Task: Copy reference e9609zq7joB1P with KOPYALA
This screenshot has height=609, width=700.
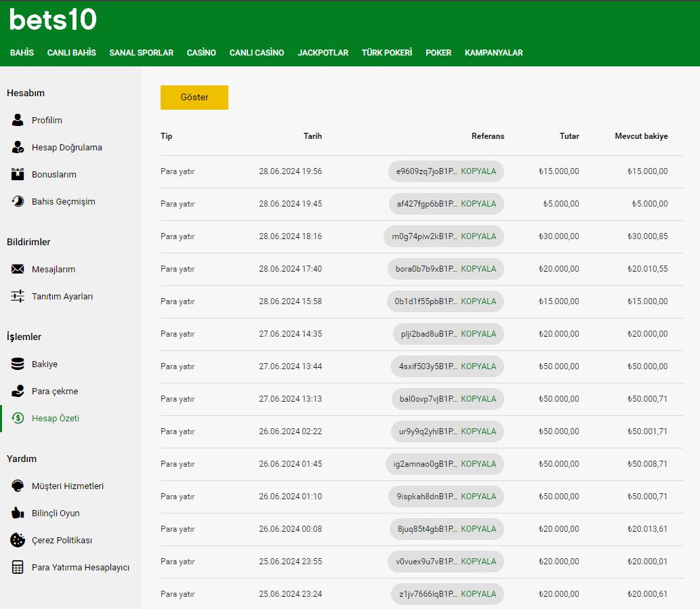Action: (478, 171)
